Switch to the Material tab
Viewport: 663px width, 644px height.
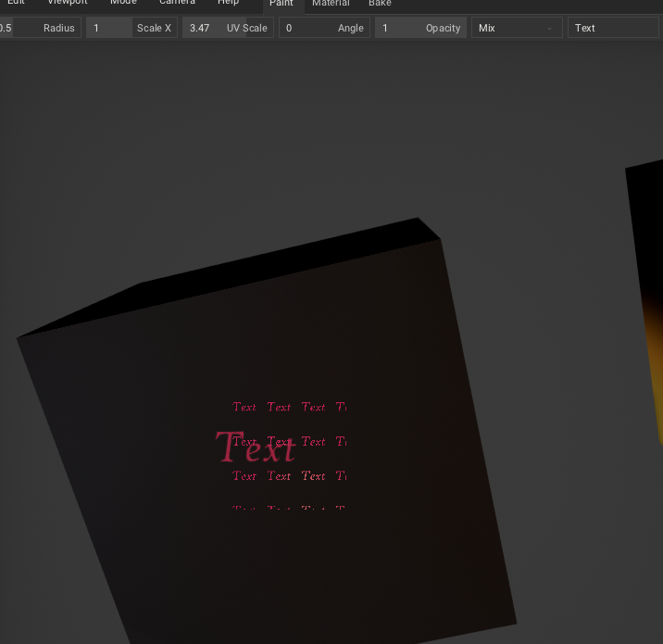pos(331,4)
